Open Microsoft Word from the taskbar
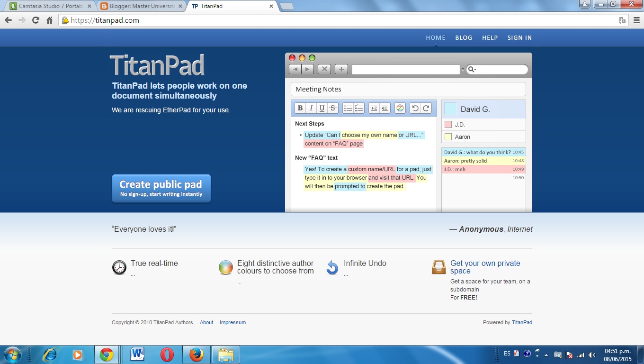Viewport: 644px width, 364px height. pyautogui.click(x=137, y=355)
